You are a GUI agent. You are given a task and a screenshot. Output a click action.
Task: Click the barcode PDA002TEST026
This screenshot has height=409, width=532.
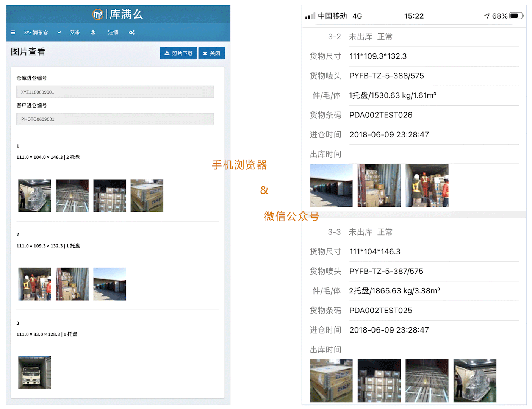[381, 115]
